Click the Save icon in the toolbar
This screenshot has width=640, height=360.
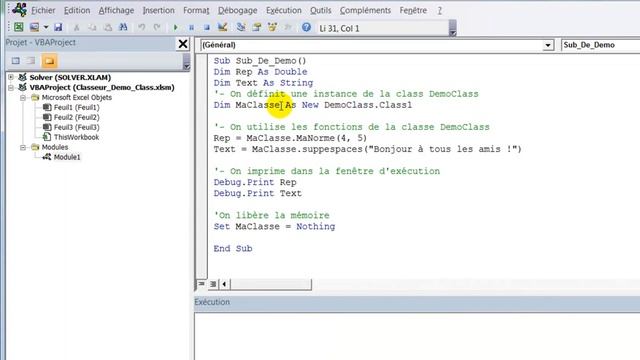[58, 27]
